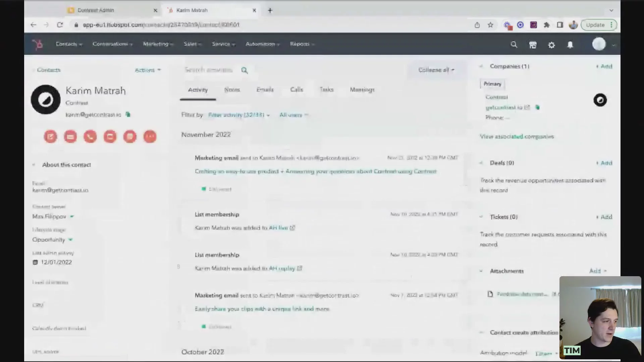Open the Contacts navigation menu
Screen dimensions: 644x362
click(69, 44)
